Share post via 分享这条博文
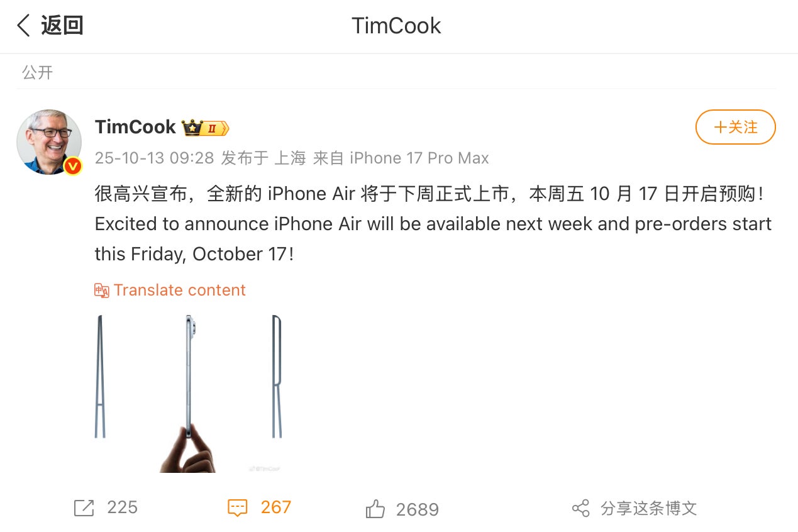798x532 pixels. pos(648,508)
